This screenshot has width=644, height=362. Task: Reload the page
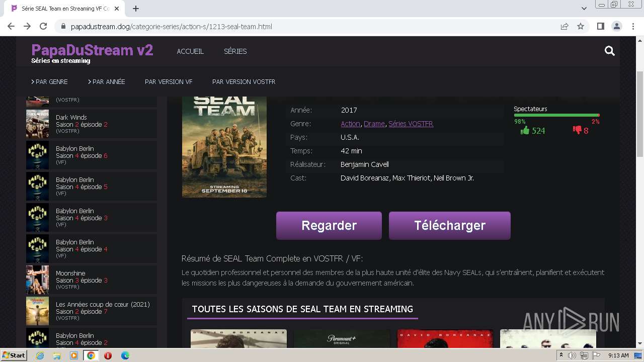(x=43, y=26)
